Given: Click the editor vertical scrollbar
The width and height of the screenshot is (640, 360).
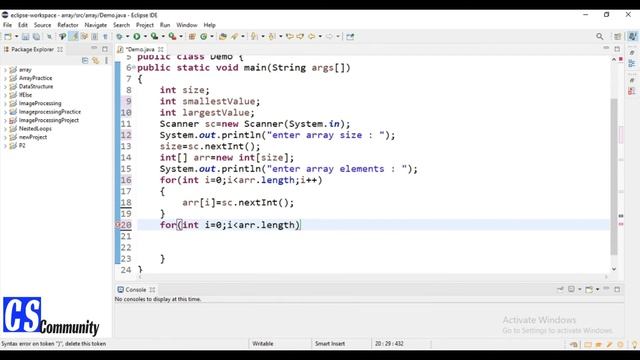Looking at the screenshot, I should (x=614, y=176).
